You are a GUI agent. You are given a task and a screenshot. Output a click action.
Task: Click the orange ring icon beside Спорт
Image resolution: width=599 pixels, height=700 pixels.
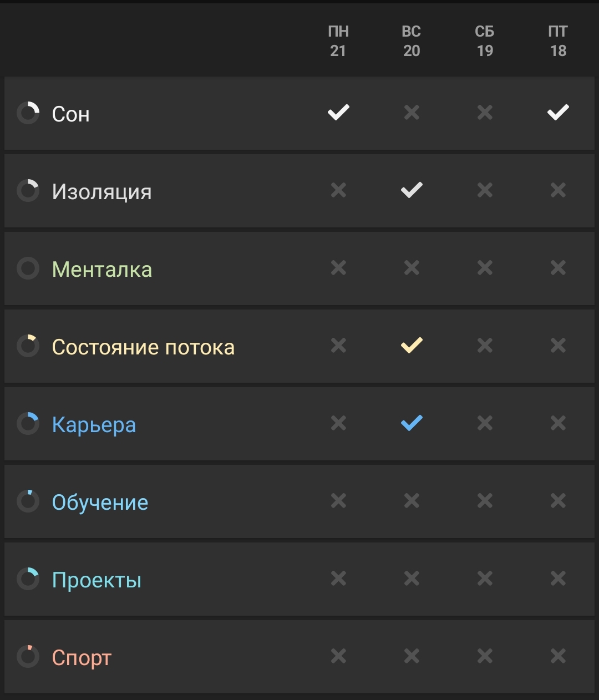click(28, 657)
